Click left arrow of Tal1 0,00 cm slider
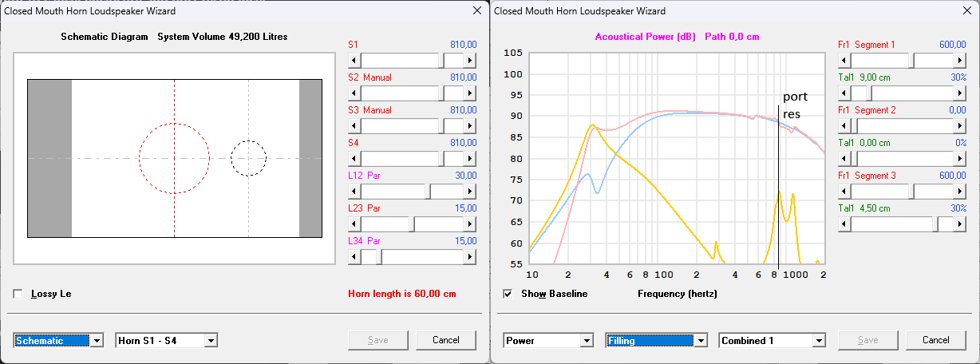The width and height of the screenshot is (980, 364). 844,159
